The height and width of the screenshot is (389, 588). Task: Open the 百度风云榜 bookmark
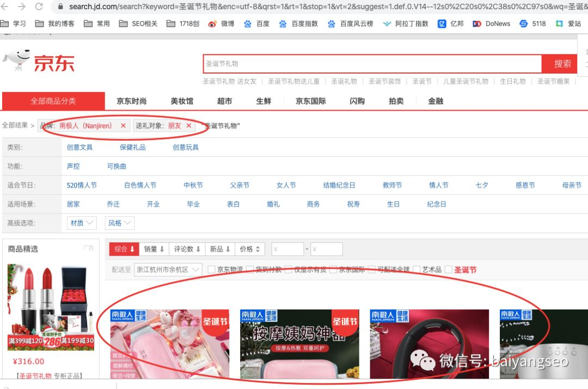click(350, 23)
